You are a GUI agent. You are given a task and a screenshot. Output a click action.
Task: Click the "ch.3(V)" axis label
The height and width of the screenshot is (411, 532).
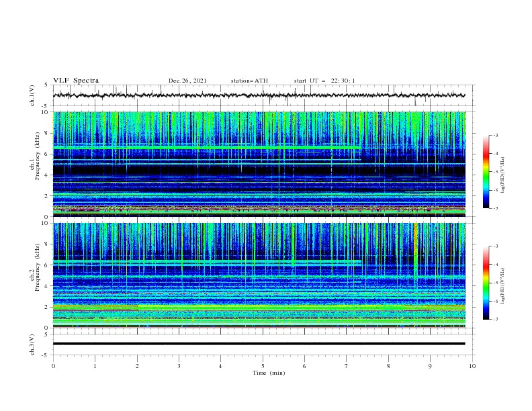point(32,345)
